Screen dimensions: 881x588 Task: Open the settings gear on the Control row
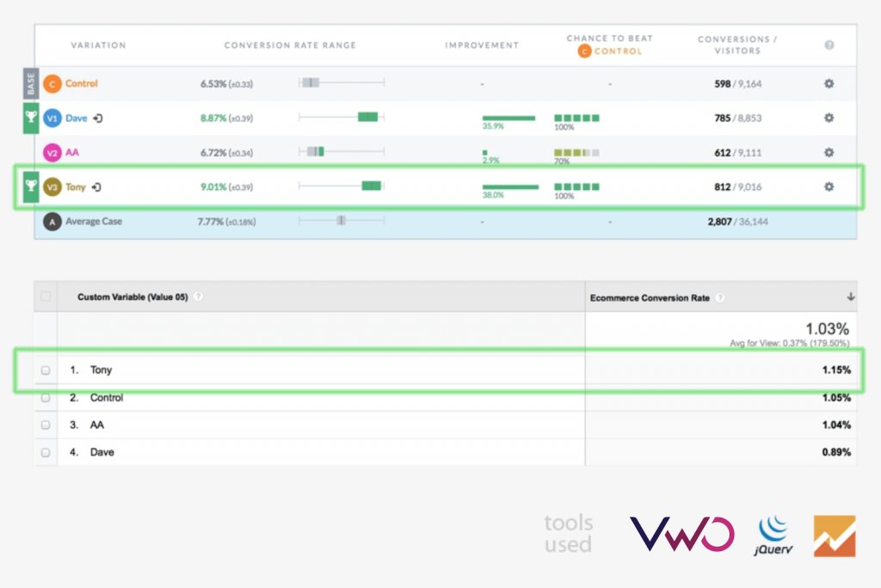pyautogui.click(x=828, y=83)
